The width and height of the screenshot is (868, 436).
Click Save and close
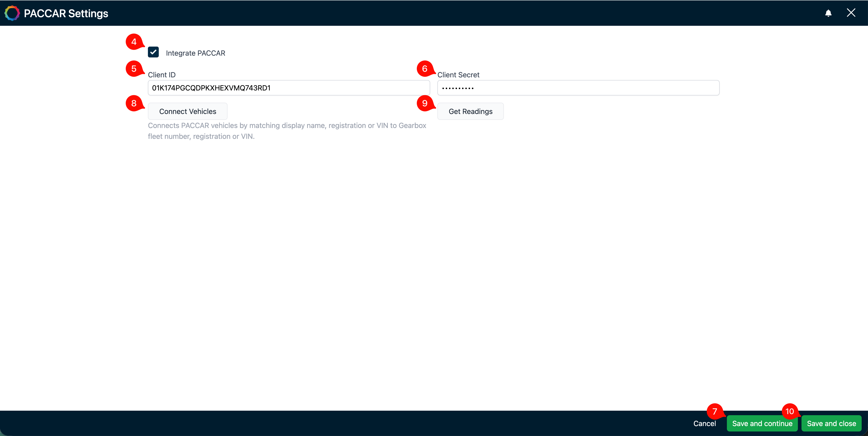click(831, 424)
